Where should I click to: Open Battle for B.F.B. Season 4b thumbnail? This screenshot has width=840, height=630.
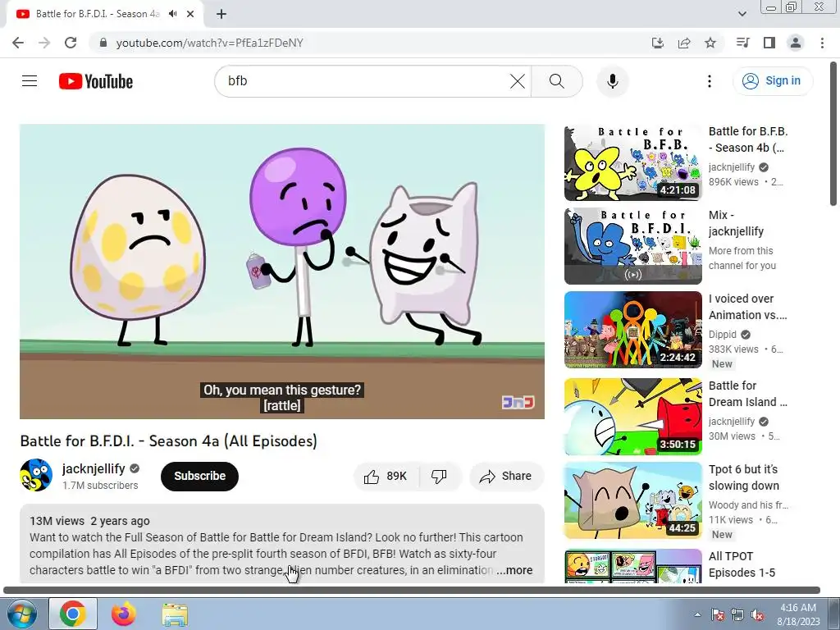(632, 163)
